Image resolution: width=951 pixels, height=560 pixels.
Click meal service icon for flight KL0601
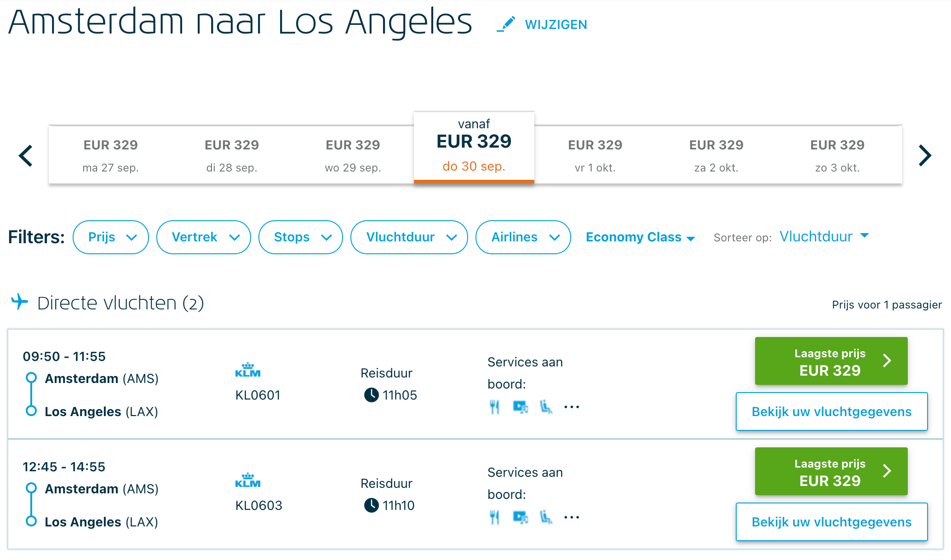(x=494, y=407)
